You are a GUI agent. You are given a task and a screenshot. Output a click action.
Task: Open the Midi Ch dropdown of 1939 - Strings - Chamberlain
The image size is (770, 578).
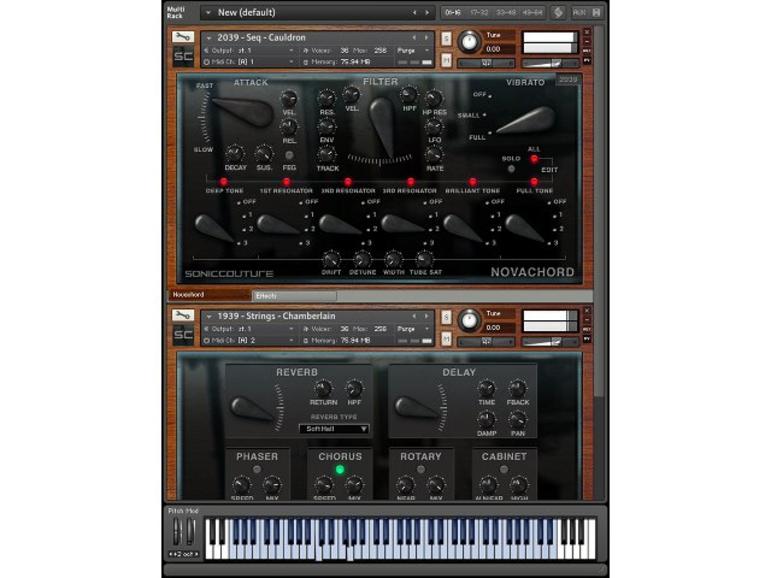tap(291, 340)
